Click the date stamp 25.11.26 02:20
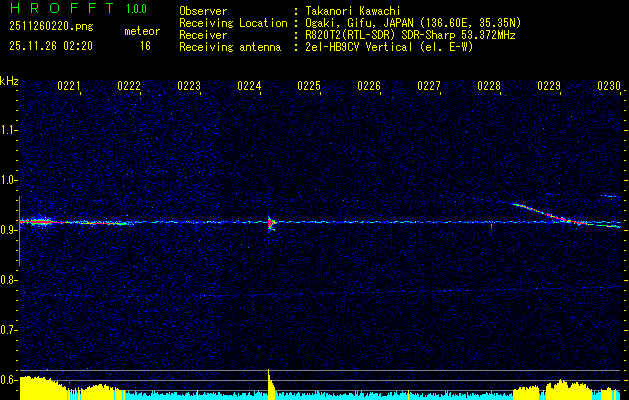This screenshot has width=629, height=400. pyautogui.click(x=51, y=46)
